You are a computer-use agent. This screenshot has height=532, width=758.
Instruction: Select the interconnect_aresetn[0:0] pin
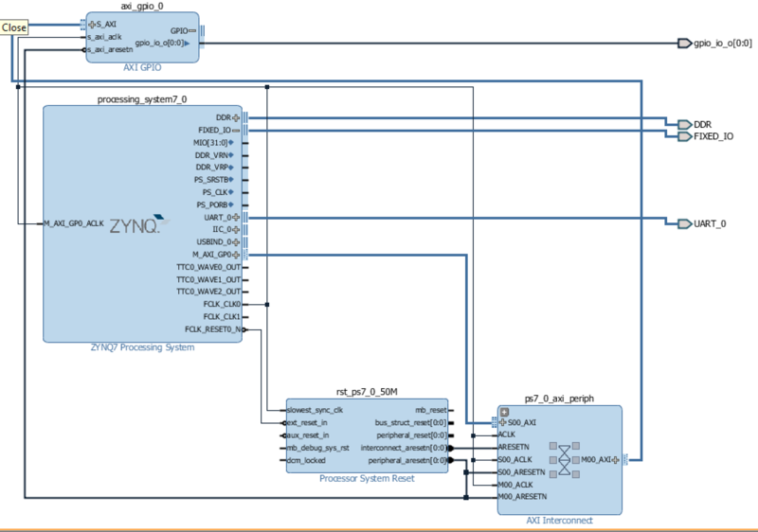click(x=404, y=448)
